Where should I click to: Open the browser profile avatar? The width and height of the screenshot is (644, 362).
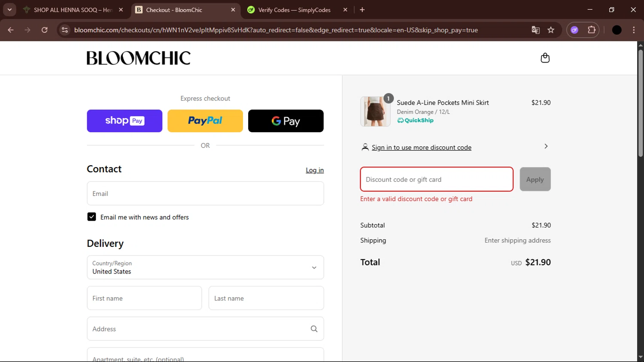[x=617, y=30]
